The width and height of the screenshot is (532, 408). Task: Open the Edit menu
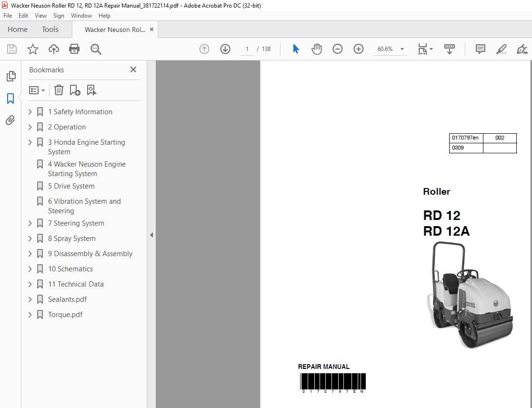(23, 16)
